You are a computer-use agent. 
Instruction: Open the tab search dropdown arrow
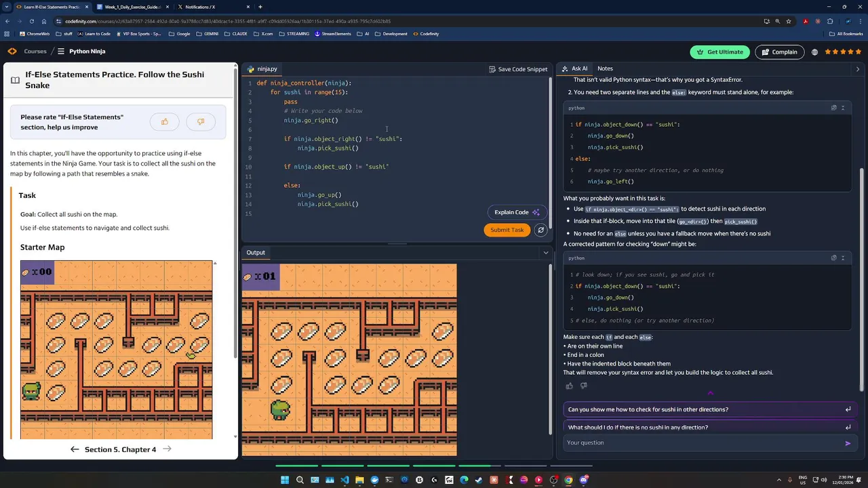[6, 7]
